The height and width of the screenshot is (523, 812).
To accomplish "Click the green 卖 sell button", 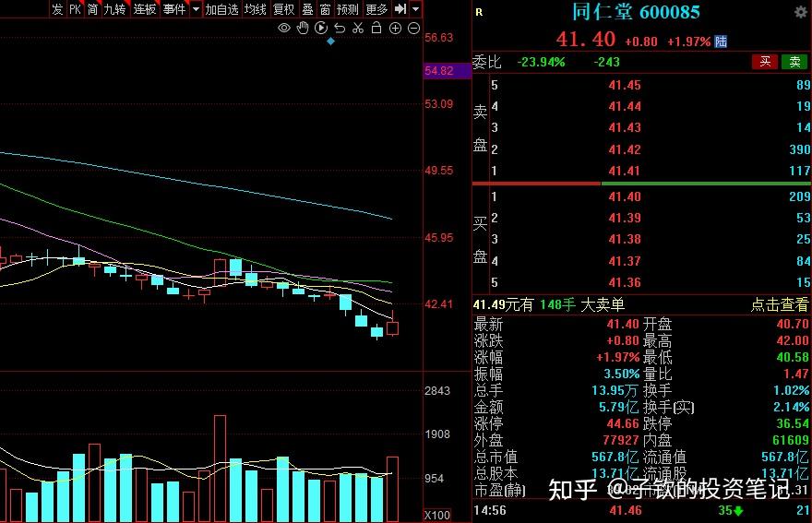I will [794, 62].
